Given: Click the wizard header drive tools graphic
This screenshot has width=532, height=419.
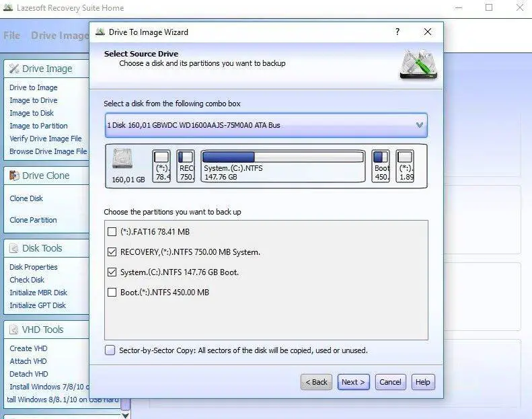Looking at the screenshot, I should [418, 65].
